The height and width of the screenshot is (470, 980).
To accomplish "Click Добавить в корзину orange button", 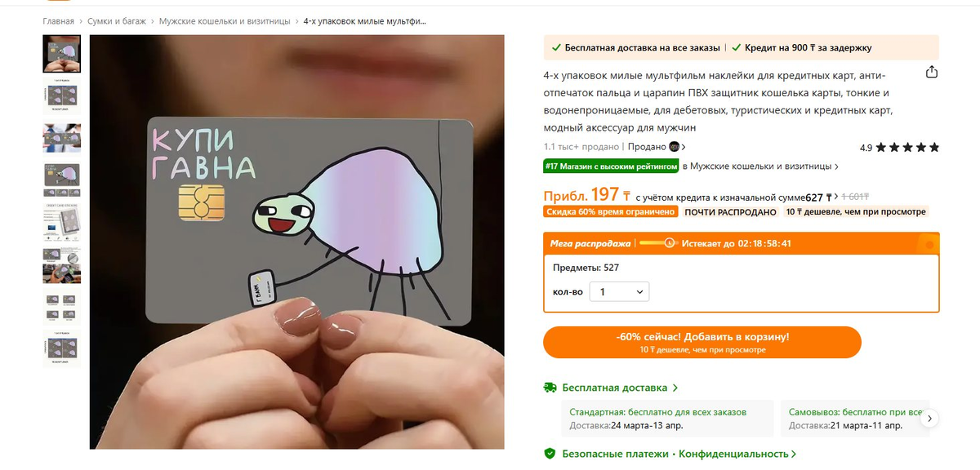I will tap(702, 342).
